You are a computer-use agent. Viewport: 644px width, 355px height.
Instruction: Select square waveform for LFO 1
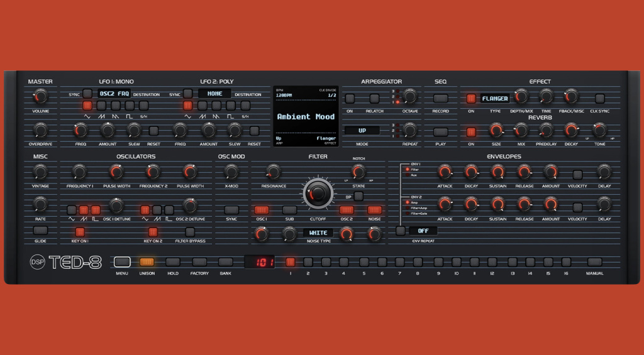(130, 106)
